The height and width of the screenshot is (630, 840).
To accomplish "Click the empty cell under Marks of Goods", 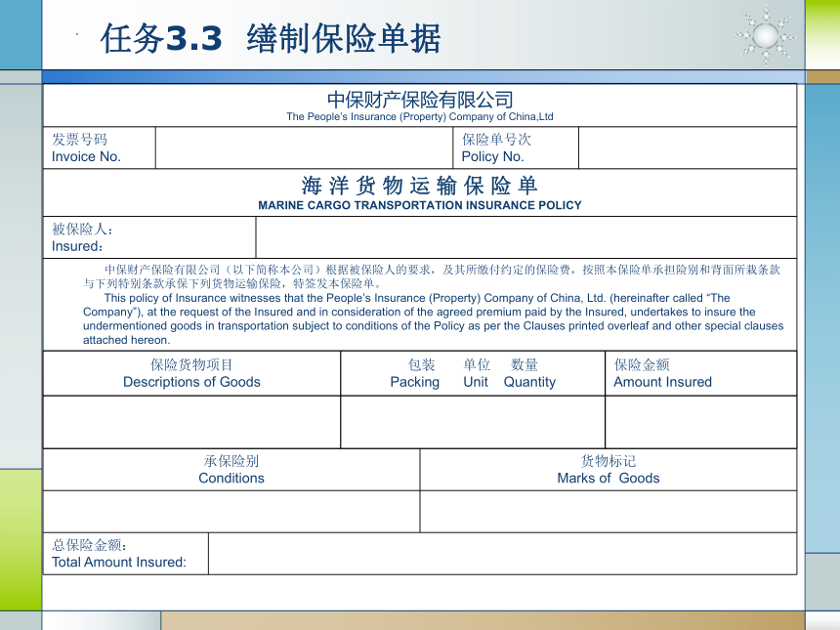I will pos(609,512).
